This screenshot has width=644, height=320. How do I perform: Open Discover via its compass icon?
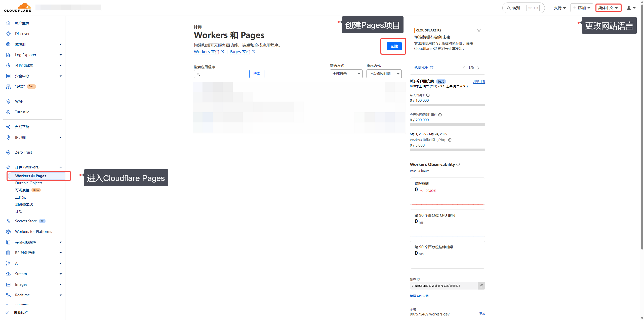(8, 33)
